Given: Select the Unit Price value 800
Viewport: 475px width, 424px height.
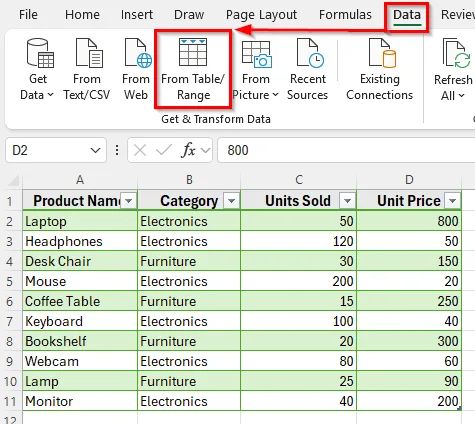Looking at the screenshot, I should click(x=409, y=221).
